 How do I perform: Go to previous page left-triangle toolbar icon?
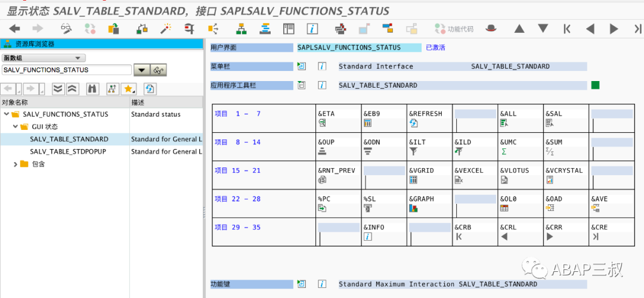(x=590, y=29)
